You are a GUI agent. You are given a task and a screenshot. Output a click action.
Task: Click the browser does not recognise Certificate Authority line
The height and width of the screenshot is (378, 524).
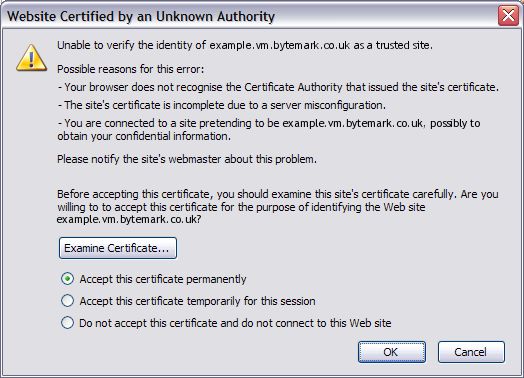tap(278, 87)
